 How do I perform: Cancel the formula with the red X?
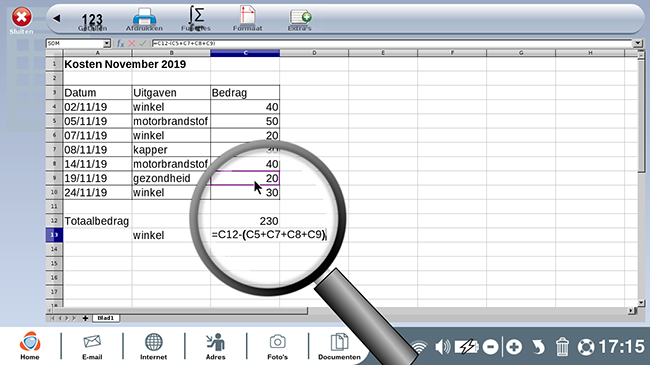[x=132, y=43]
